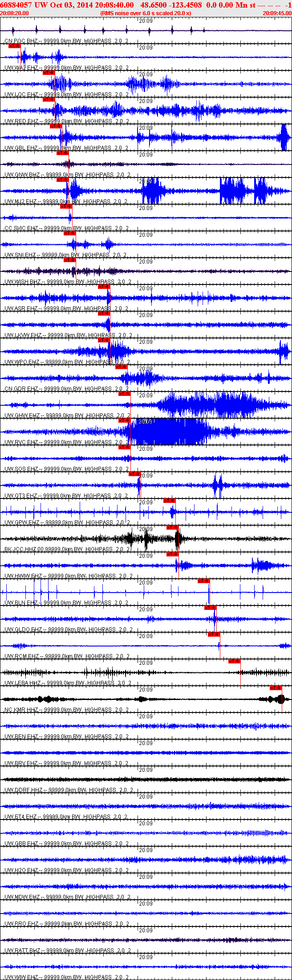292x980 pixels.
Task: Click the "UW.BRV EHZ" station label
Action: (21, 763)
